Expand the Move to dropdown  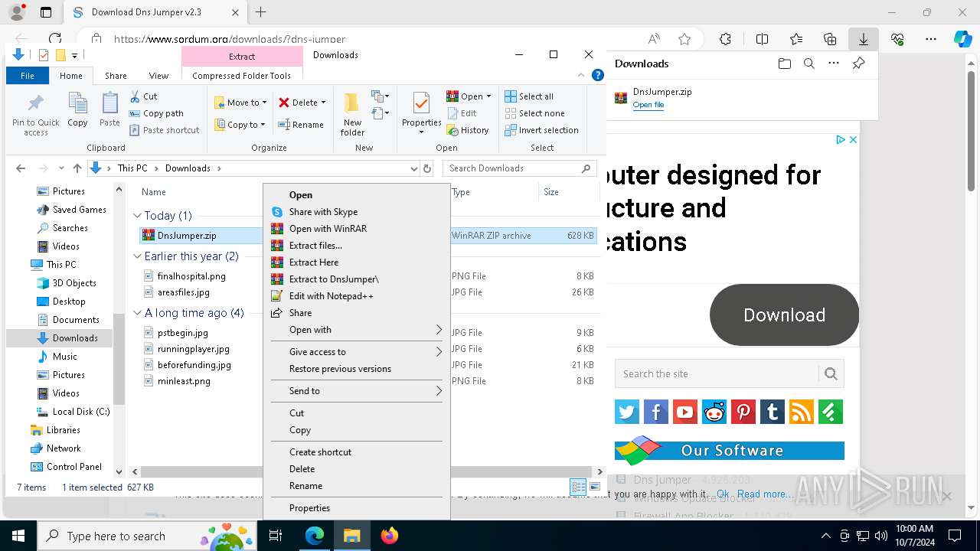pos(265,103)
